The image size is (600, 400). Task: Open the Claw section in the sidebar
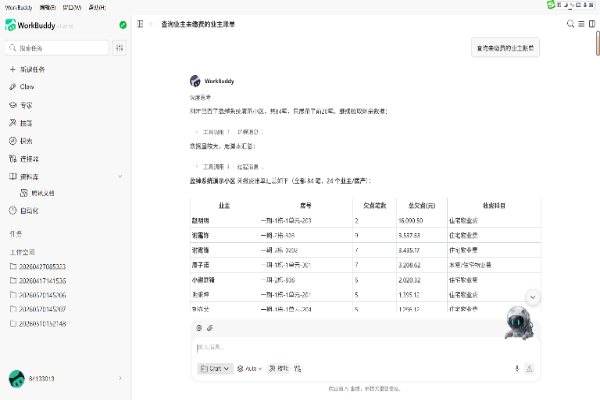(21, 87)
